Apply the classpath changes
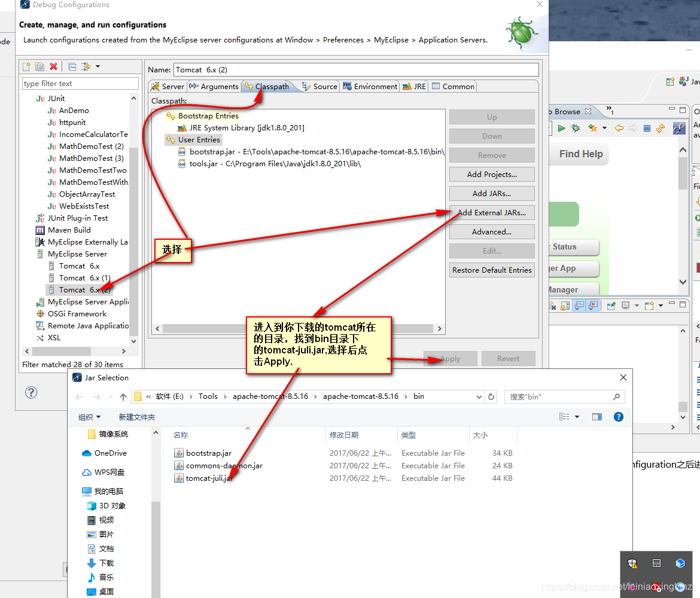Viewport: 700px width, 598px height. [x=450, y=358]
